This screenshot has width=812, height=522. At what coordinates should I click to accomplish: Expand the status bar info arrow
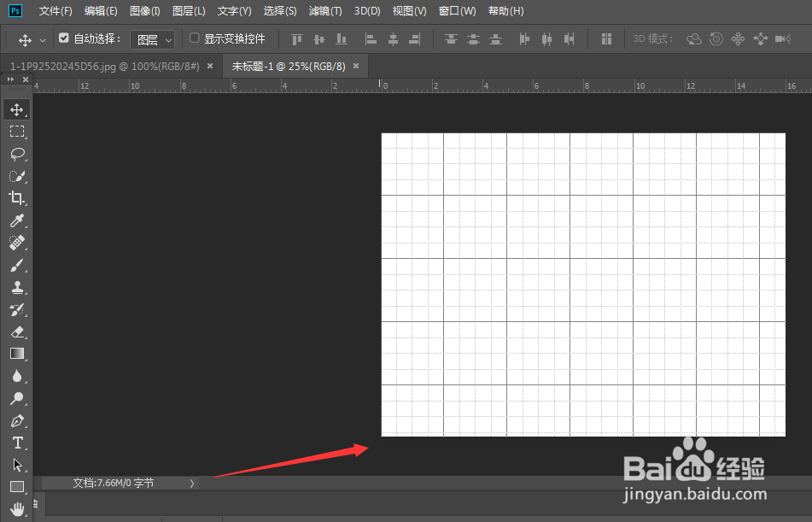click(x=191, y=483)
